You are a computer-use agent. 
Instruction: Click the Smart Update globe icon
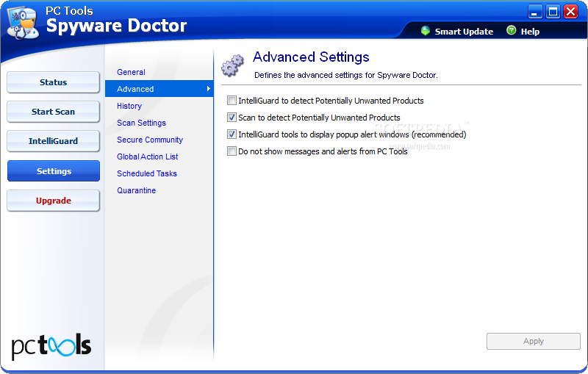point(426,31)
